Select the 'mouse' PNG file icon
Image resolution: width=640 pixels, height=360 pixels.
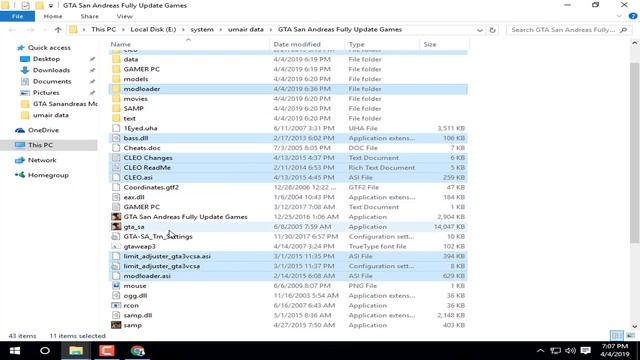[x=116, y=286]
